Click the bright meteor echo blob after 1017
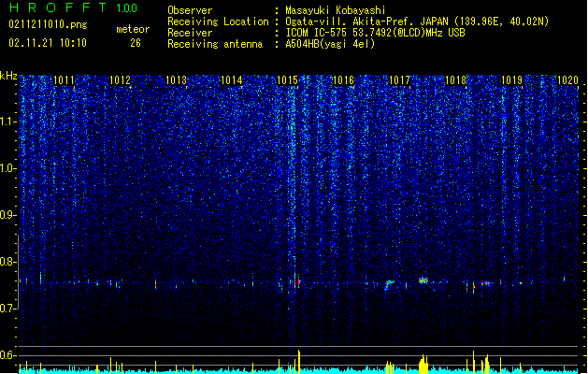This screenshot has width=588, height=374. click(423, 280)
